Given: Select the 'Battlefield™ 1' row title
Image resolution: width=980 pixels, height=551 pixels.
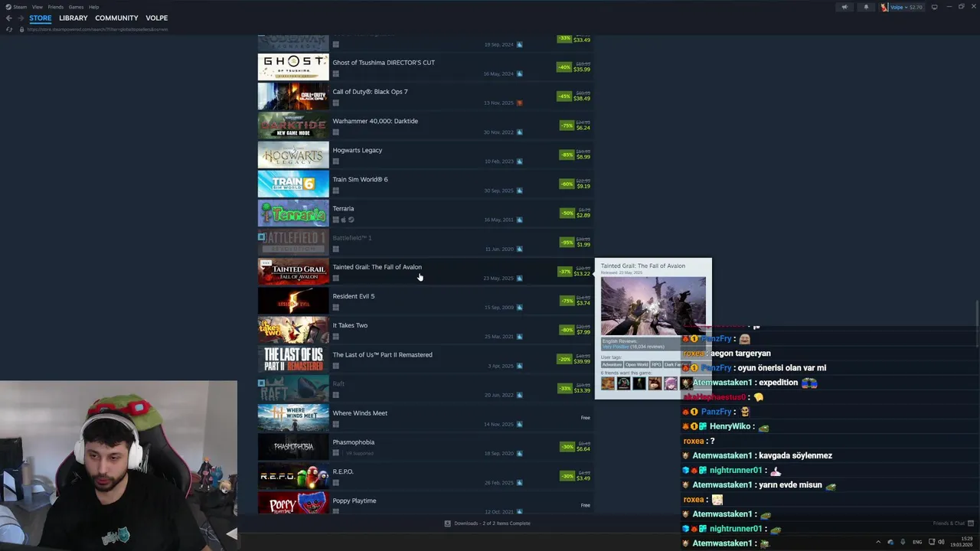Looking at the screenshot, I should (351, 238).
